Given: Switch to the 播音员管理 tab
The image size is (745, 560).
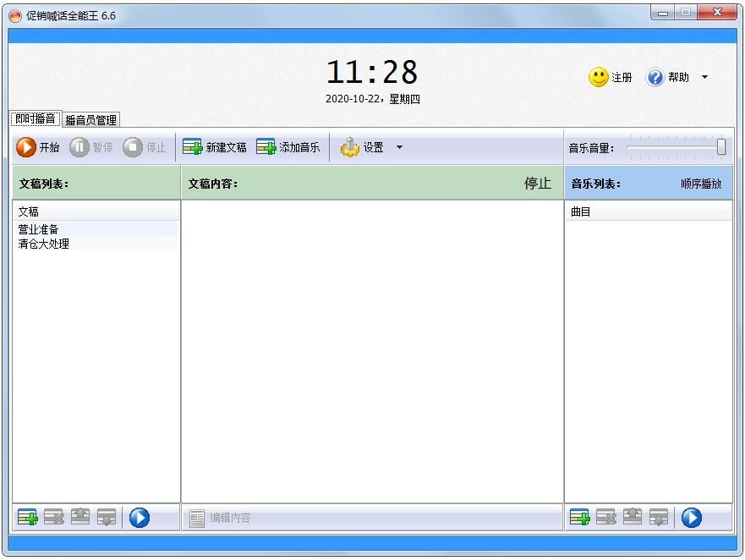Looking at the screenshot, I should [x=91, y=120].
